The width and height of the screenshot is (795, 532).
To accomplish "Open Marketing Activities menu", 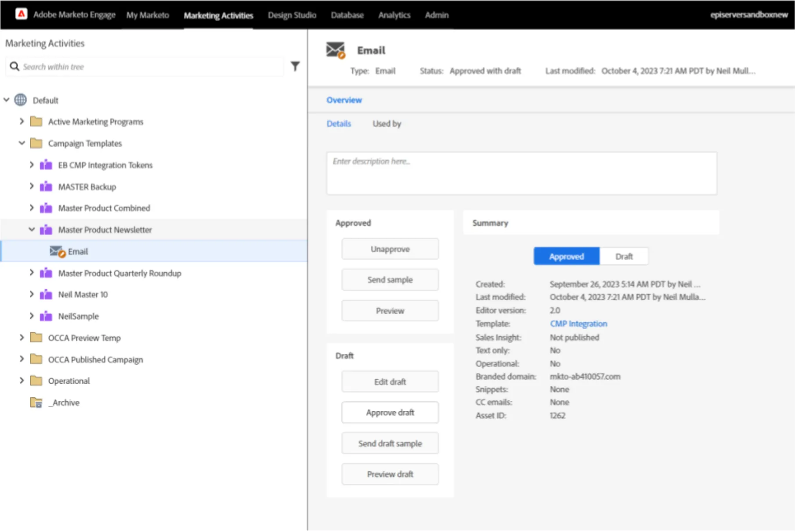I will tap(218, 15).
